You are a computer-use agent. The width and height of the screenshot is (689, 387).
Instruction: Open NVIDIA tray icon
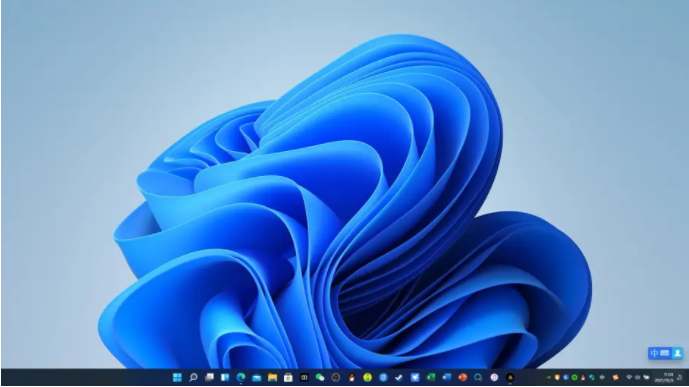pos(548,377)
